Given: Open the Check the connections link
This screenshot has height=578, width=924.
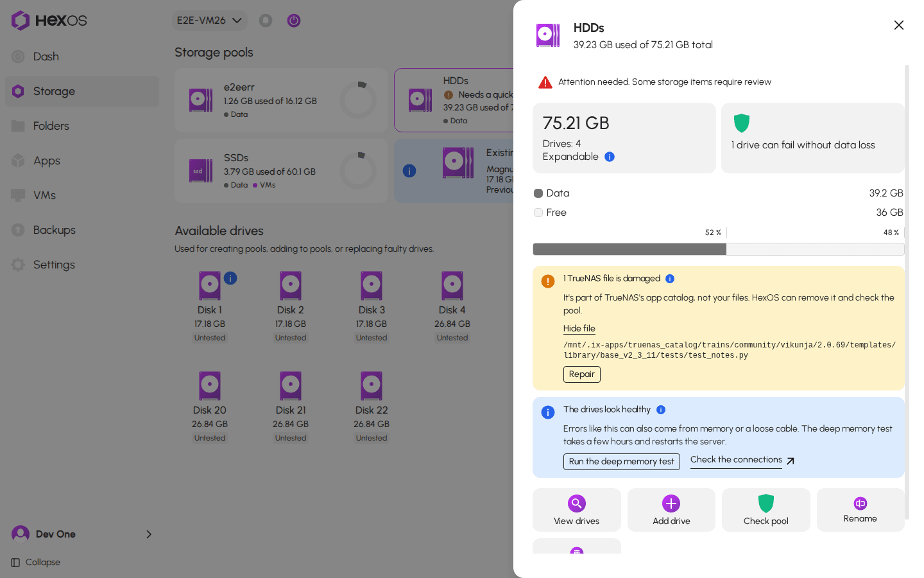Looking at the screenshot, I should click(x=742, y=460).
